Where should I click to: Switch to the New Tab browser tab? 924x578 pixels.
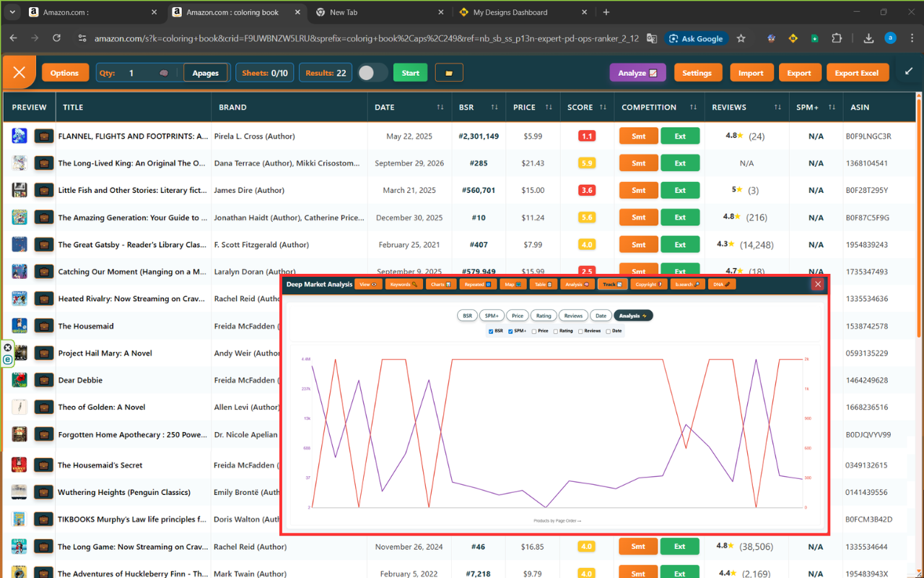pyautogui.click(x=379, y=12)
